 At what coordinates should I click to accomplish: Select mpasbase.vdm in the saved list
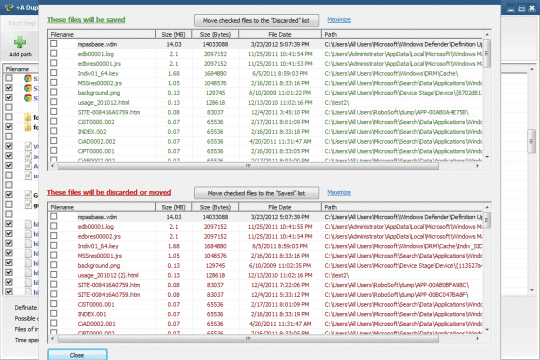[97, 44]
